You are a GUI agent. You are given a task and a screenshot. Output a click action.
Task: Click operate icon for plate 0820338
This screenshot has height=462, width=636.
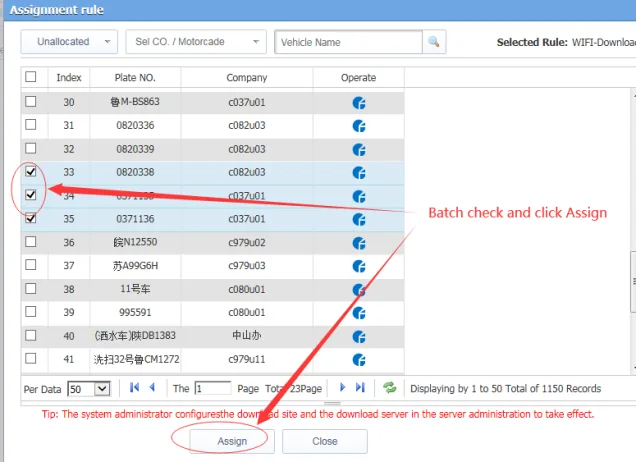(359, 173)
